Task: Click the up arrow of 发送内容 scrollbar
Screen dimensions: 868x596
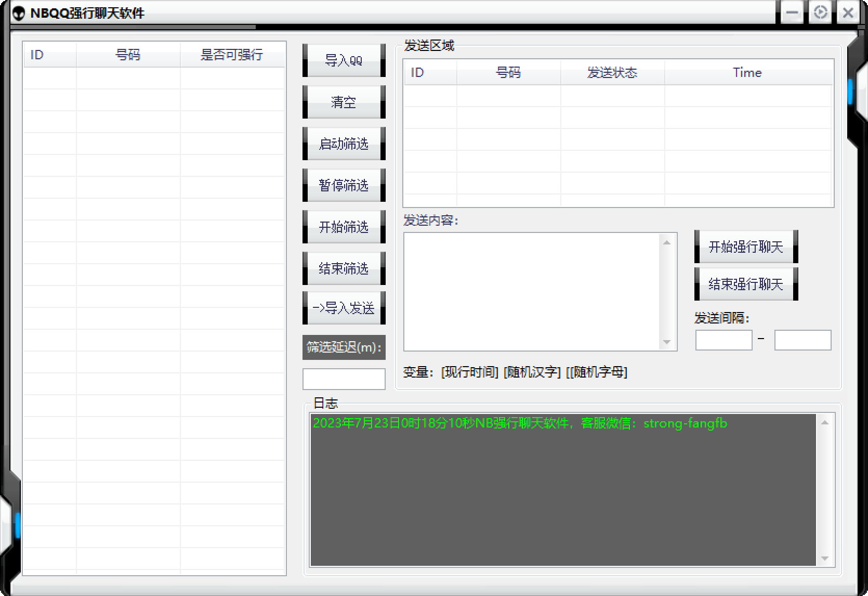Action: (x=667, y=242)
